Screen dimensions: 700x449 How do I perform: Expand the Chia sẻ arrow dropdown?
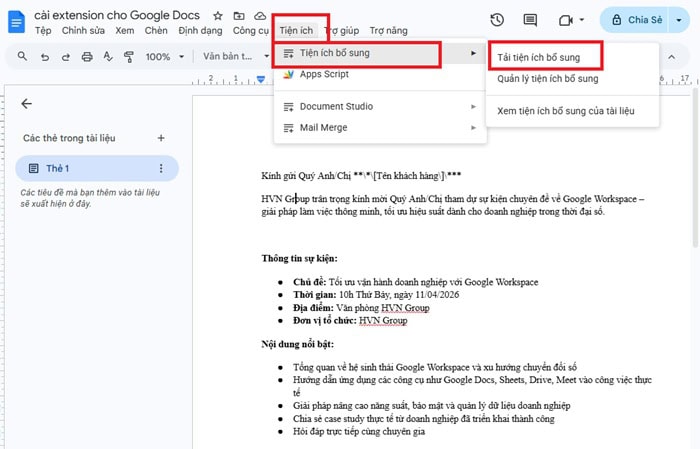point(681,20)
